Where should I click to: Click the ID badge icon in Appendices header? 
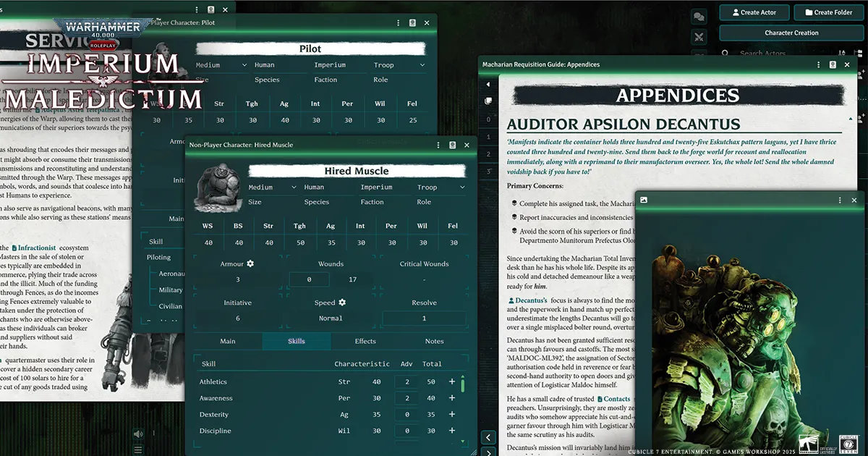pos(831,64)
